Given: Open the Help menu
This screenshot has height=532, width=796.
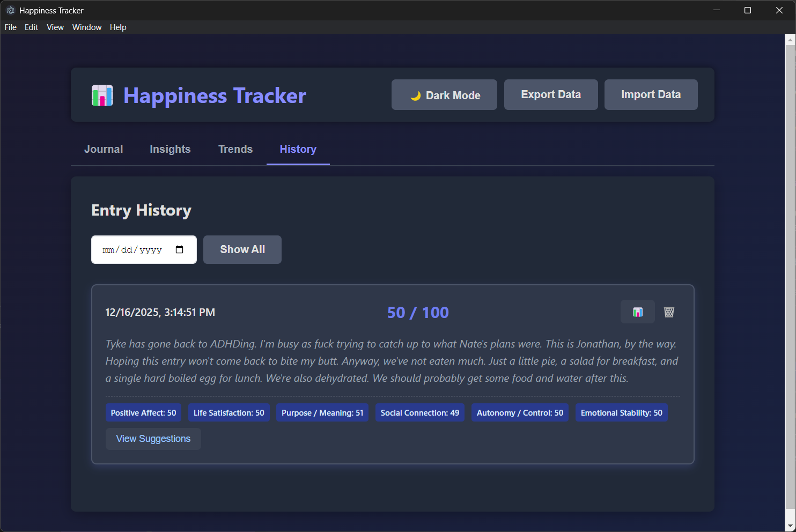Looking at the screenshot, I should coord(118,27).
